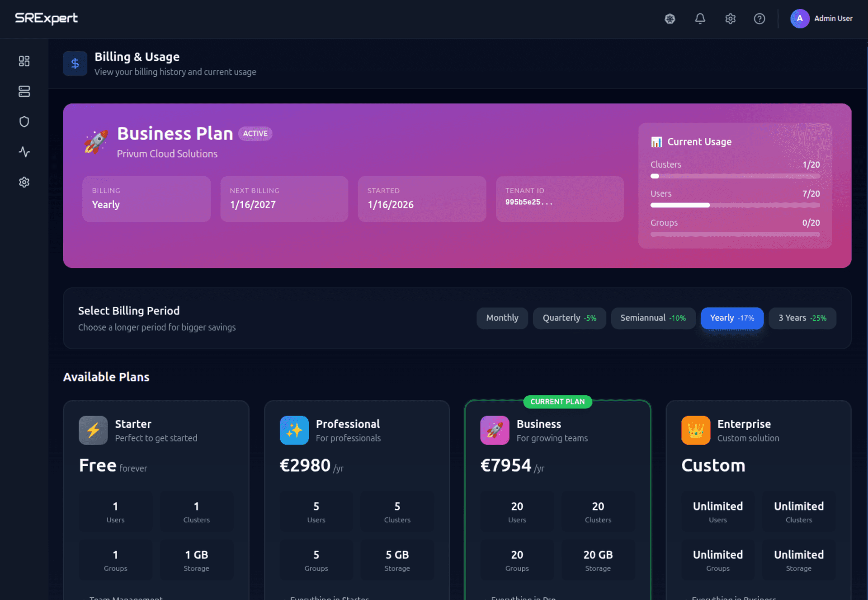Open sidebar settings gear icon
The height and width of the screenshot is (600, 868).
coord(24,182)
